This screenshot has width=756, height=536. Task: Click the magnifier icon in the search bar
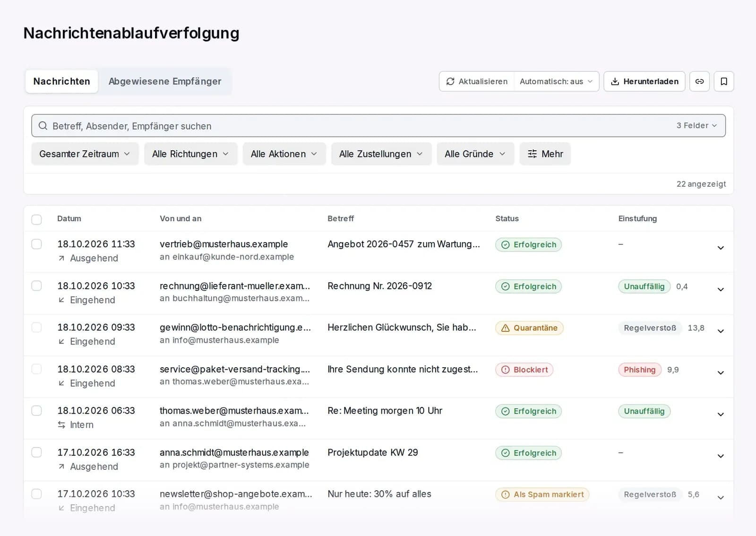click(43, 126)
